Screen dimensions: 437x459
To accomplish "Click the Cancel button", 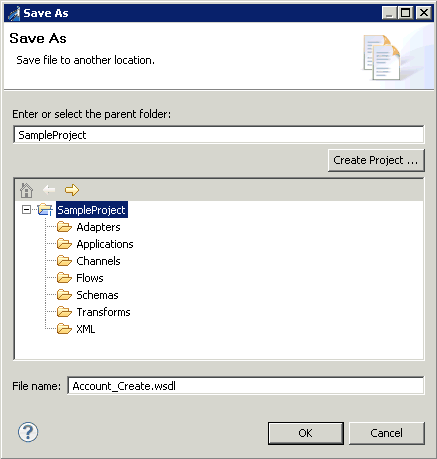I will pos(387,433).
